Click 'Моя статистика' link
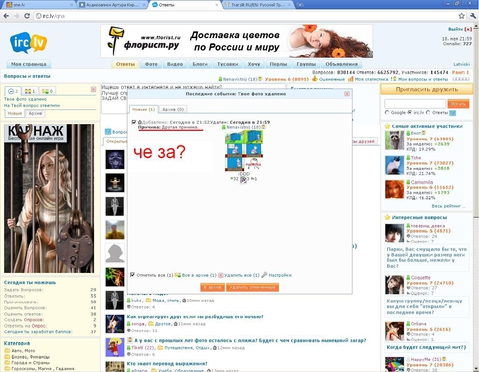This screenshot has height=372, width=479. (371, 79)
